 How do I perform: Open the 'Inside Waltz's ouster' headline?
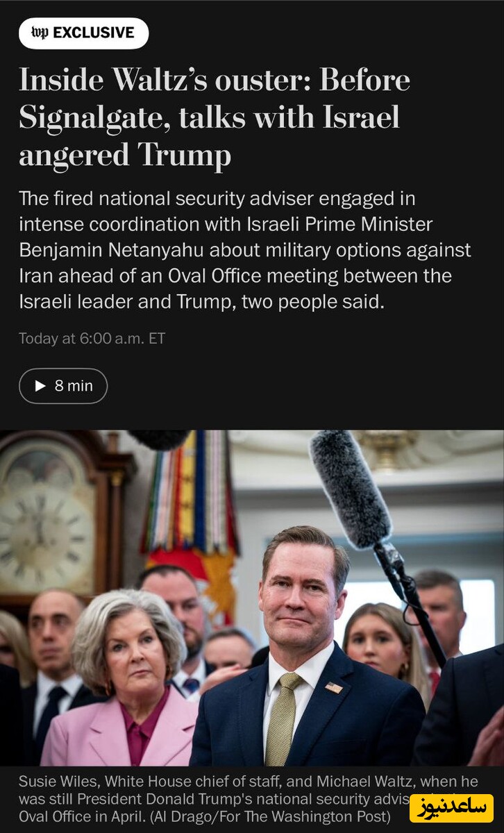tap(215, 117)
